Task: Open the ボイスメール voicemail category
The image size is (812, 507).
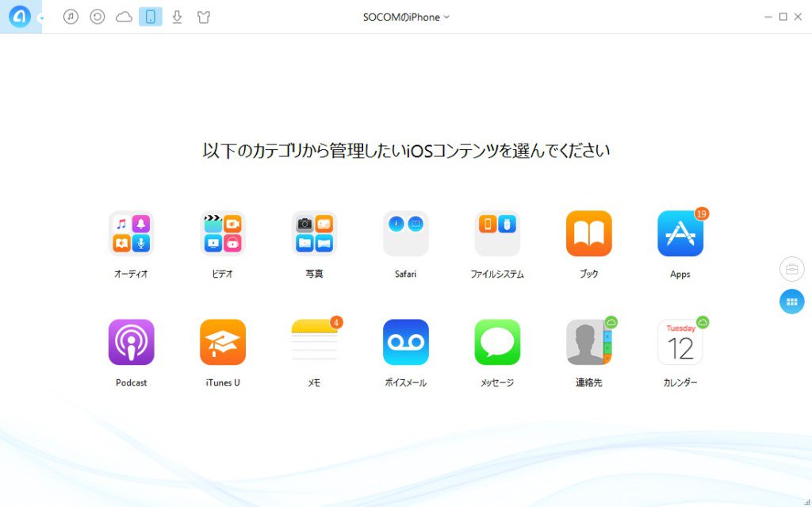Action: [x=405, y=342]
